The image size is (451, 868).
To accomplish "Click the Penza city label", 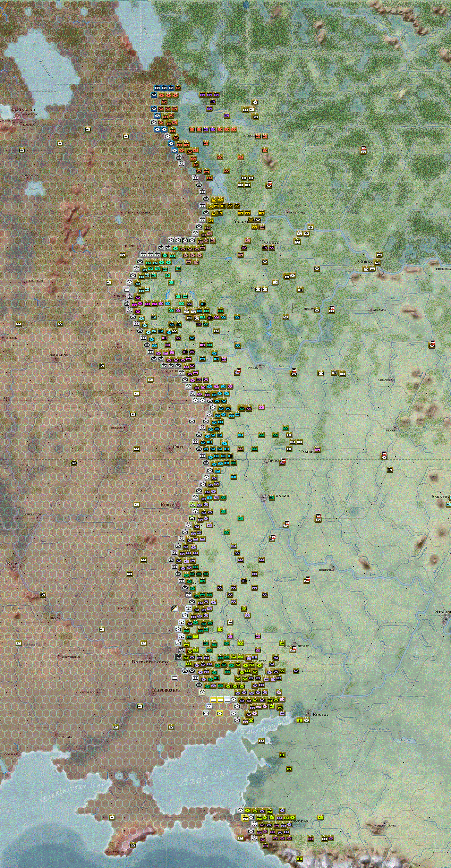I will [x=391, y=430].
